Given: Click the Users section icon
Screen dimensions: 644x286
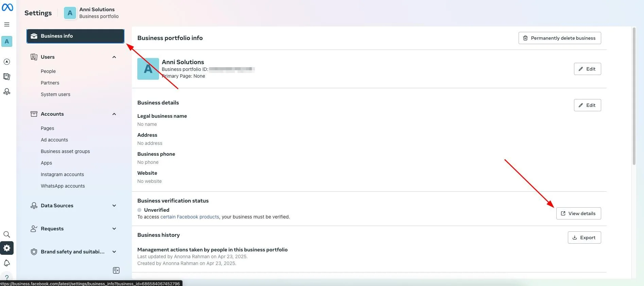Looking at the screenshot, I should pos(34,57).
